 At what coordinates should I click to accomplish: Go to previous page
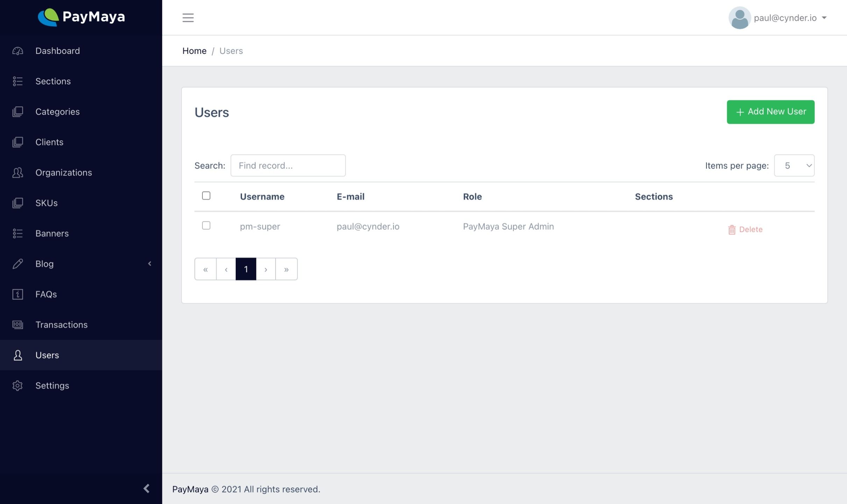(x=226, y=269)
